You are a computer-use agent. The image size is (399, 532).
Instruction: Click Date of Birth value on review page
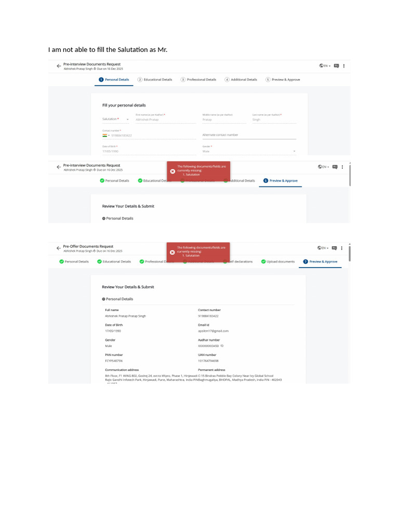coord(113,331)
